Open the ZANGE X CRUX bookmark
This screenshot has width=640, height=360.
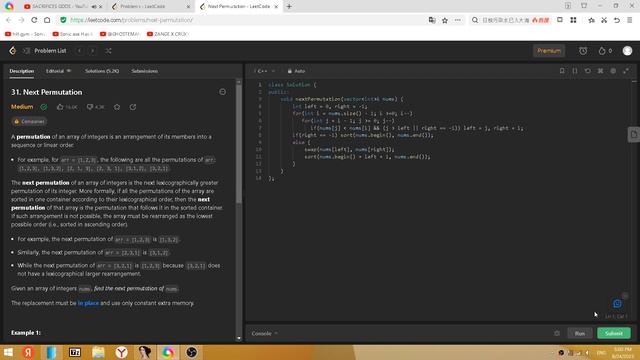click(167, 34)
